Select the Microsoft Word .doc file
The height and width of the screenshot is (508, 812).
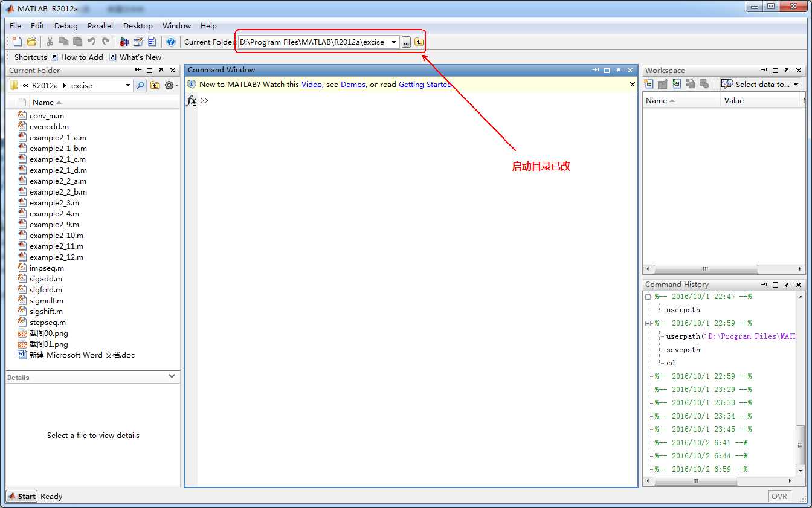[82, 355]
